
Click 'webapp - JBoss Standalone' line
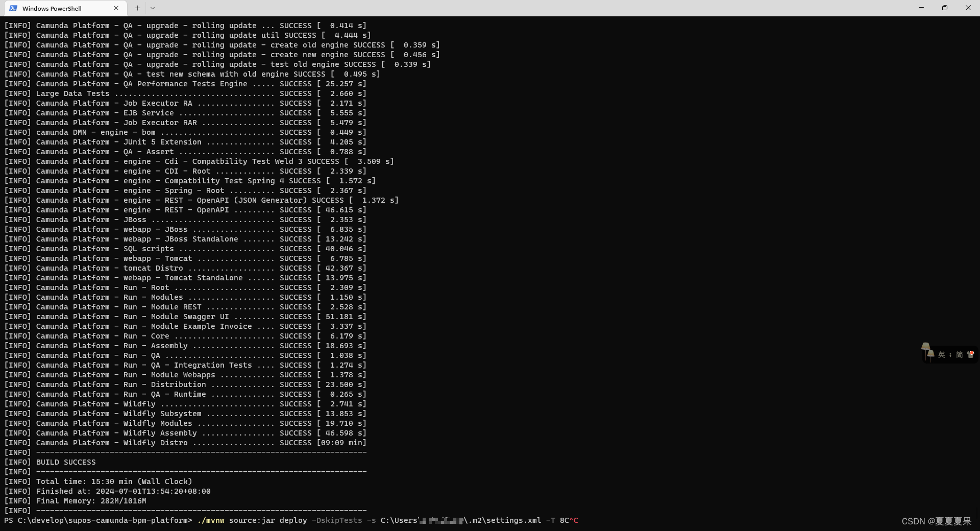click(185, 239)
